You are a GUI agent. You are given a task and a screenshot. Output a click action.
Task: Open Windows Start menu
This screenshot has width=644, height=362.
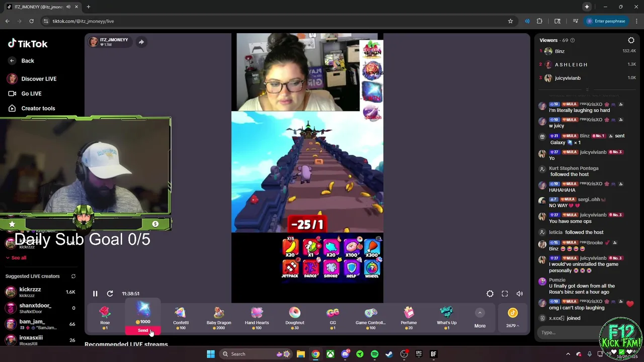coord(211,354)
